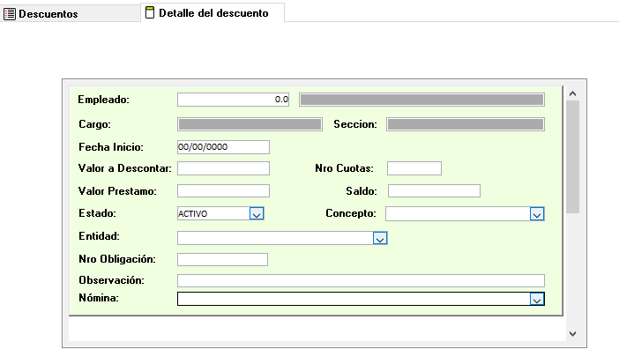Select the Detalle del descuento tab
Viewport: 619px width, 364px height.
213,13
